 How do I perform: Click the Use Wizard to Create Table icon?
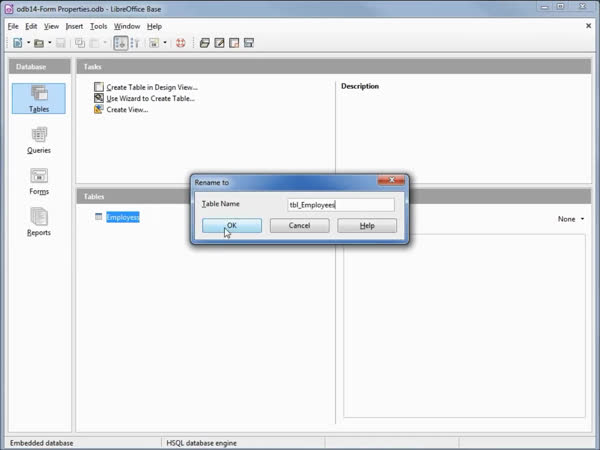click(x=99, y=98)
